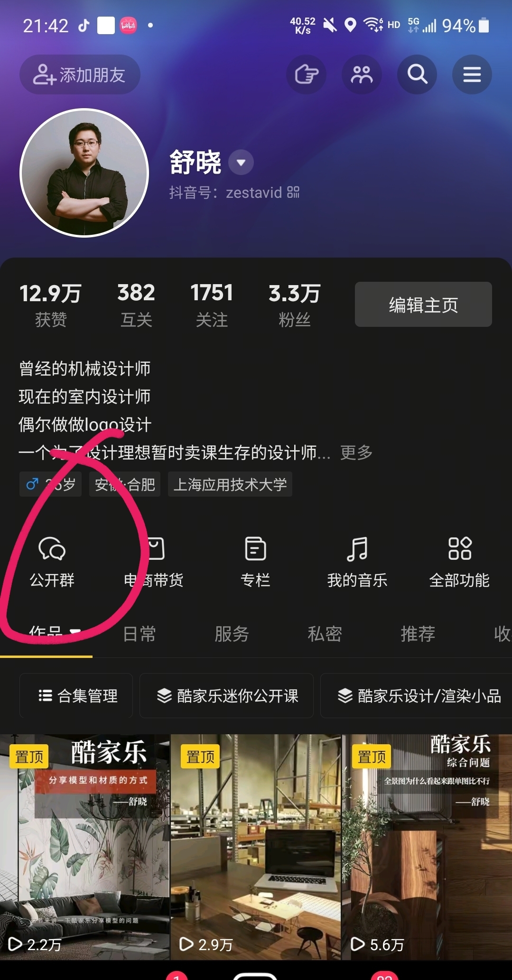Switch to the 私密 tab

325,634
